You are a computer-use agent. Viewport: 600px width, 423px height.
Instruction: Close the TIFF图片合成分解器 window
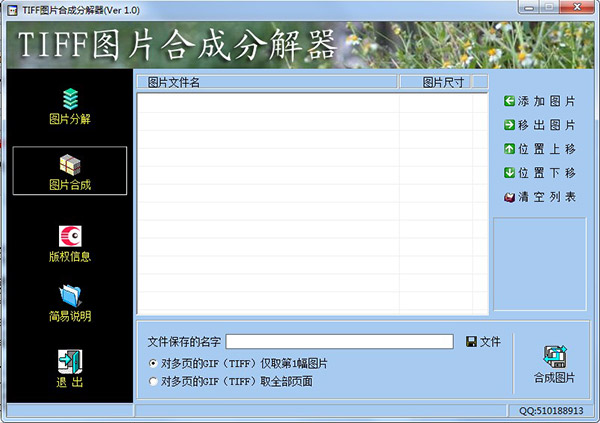pos(578,7)
